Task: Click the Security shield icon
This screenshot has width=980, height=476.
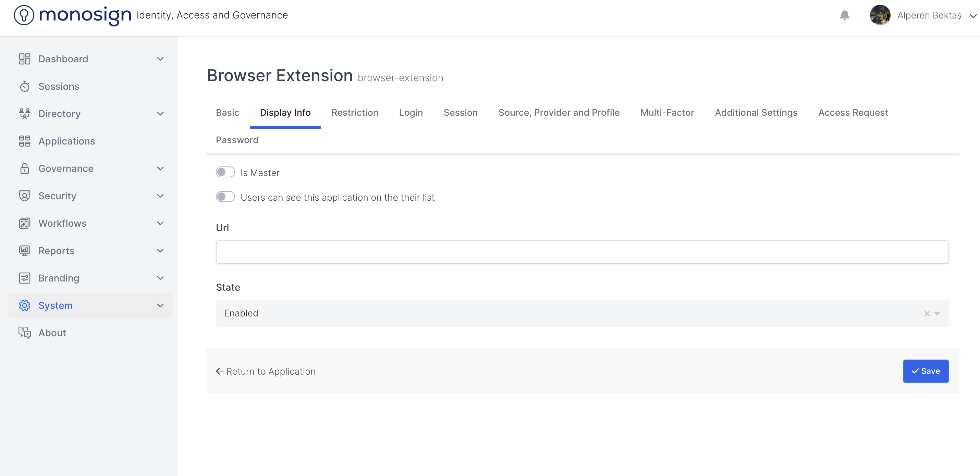Action: coord(24,196)
